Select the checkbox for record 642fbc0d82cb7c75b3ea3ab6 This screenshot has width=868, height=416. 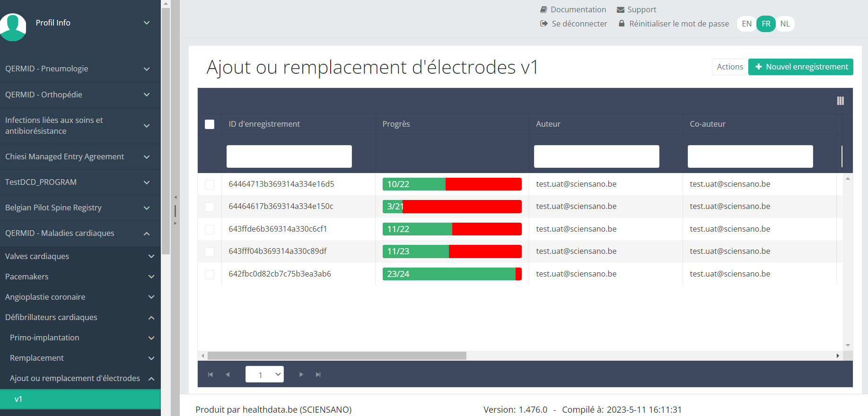coord(210,274)
